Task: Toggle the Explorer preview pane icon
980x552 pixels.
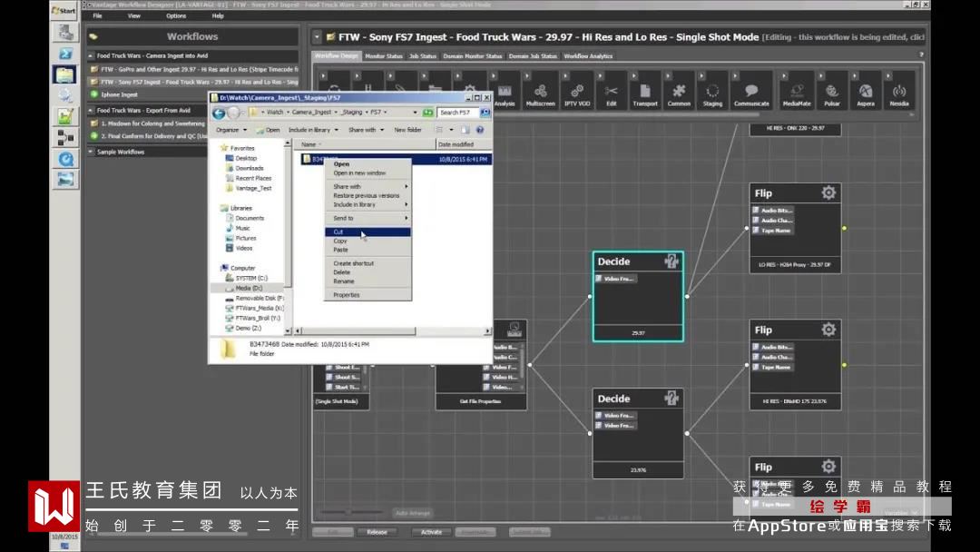Action: [x=465, y=130]
